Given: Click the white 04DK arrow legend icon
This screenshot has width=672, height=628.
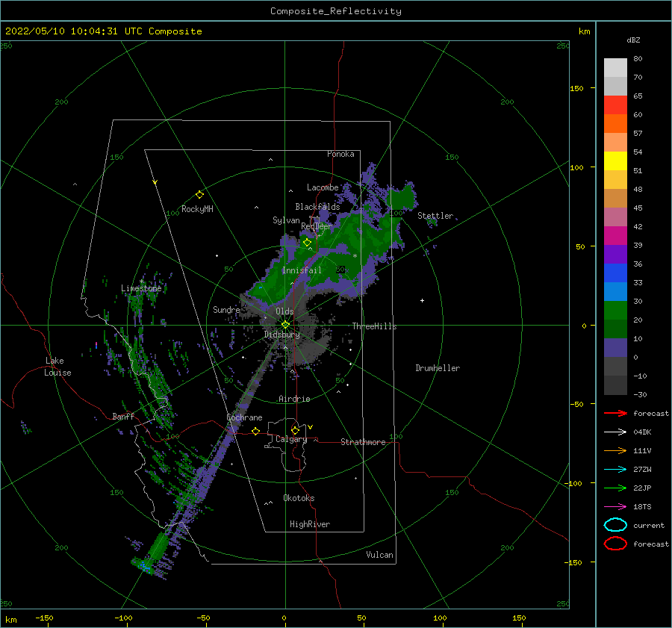Looking at the screenshot, I should click(615, 432).
